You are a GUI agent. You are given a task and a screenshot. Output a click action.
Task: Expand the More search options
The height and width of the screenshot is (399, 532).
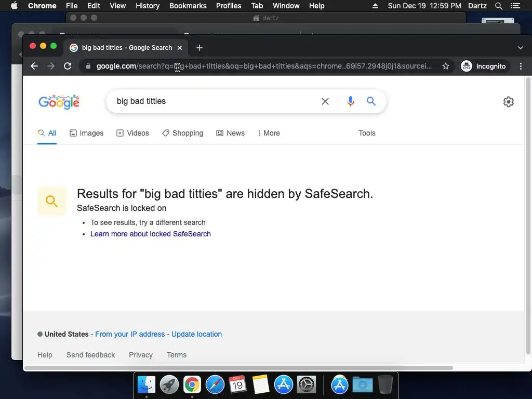pos(269,133)
